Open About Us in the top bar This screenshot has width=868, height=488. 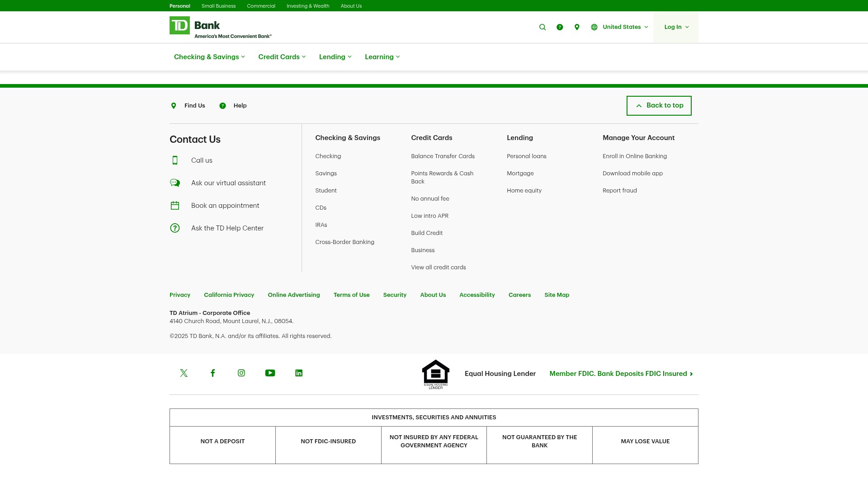[351, 6]
